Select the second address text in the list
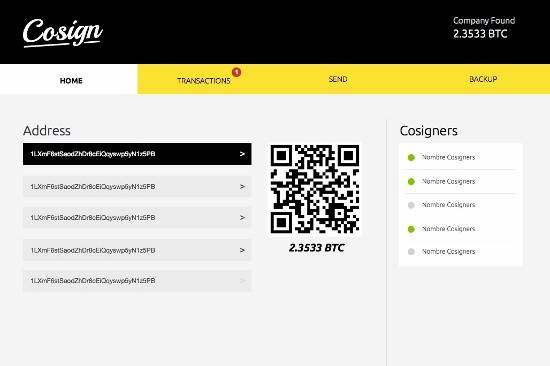The width and height of the screenshot is (550, 366). [93, 186]
